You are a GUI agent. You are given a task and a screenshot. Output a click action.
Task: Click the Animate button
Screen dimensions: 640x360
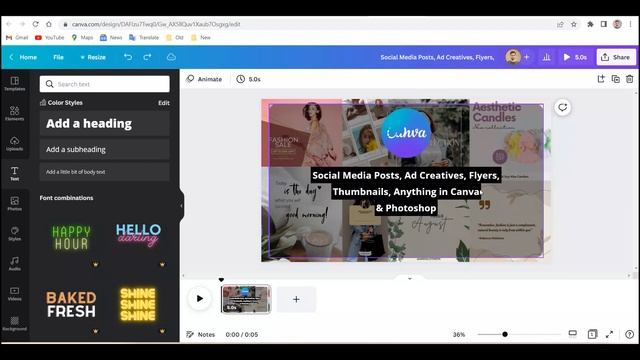click(x=204, y=79)
